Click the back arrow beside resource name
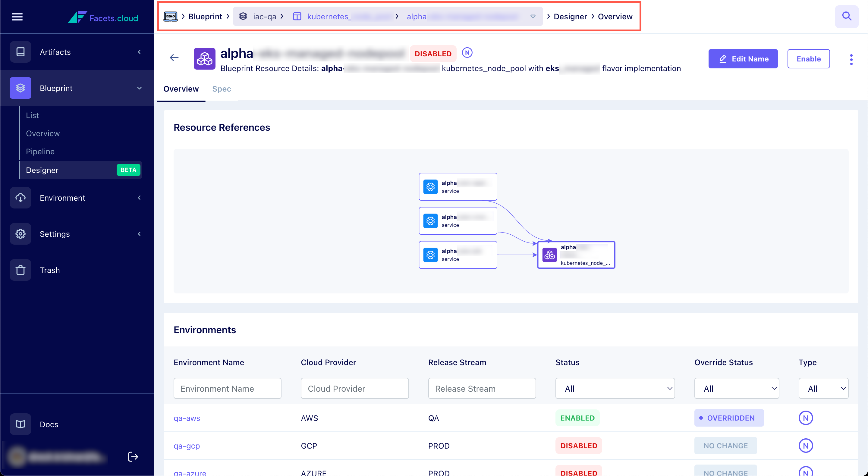 coord(174,58)
